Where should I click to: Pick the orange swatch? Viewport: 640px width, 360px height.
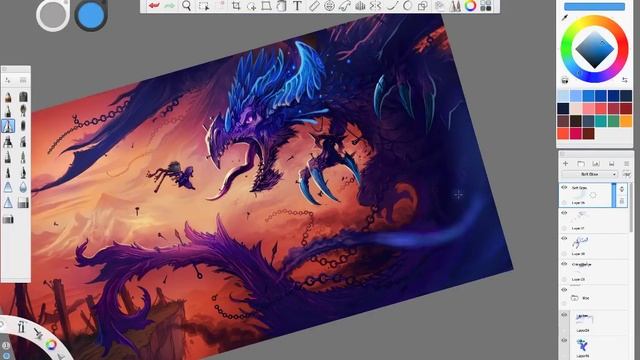[x=626, y=121]
